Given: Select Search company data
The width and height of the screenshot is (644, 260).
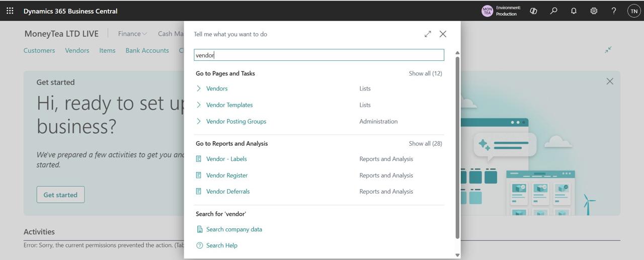Looking at the screenshot, I should tap(234, 229).
